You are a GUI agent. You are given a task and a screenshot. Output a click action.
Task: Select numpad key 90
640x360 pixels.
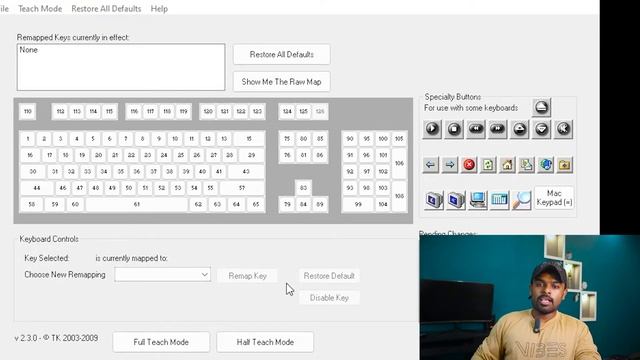[x=350, y=139]
